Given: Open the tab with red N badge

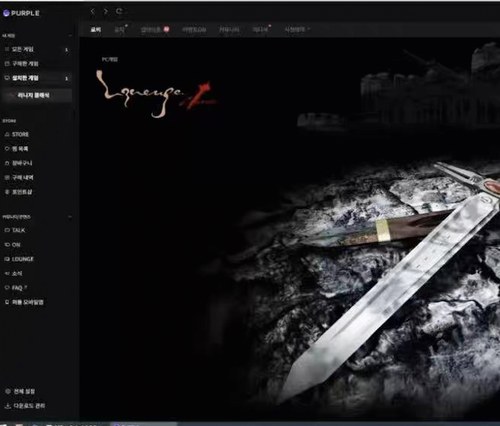Looking at the screenshot, I should pyautogui.click(x=155, y=29).
